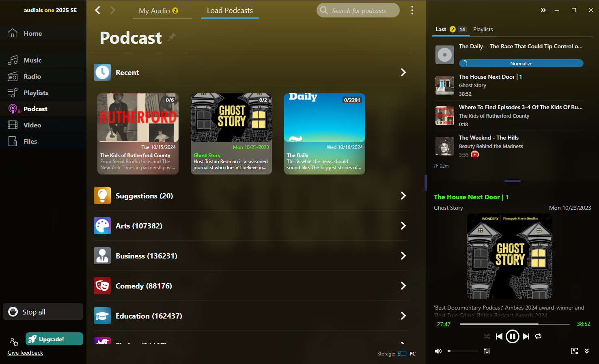Click the Suggestions lightbulb icon
The width and height of the screenshot is (599, 364).
tap(102, 196)
